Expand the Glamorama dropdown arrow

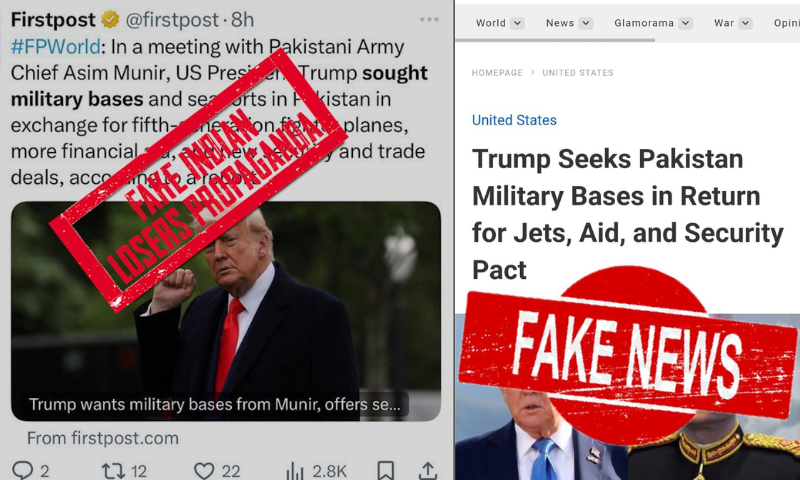(686, 23)
